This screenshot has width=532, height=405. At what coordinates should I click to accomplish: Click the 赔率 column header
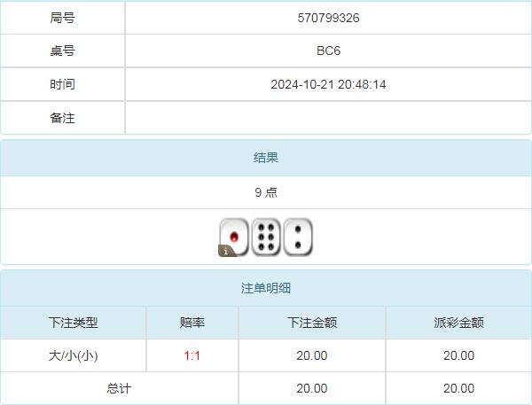tap(192, 323)
